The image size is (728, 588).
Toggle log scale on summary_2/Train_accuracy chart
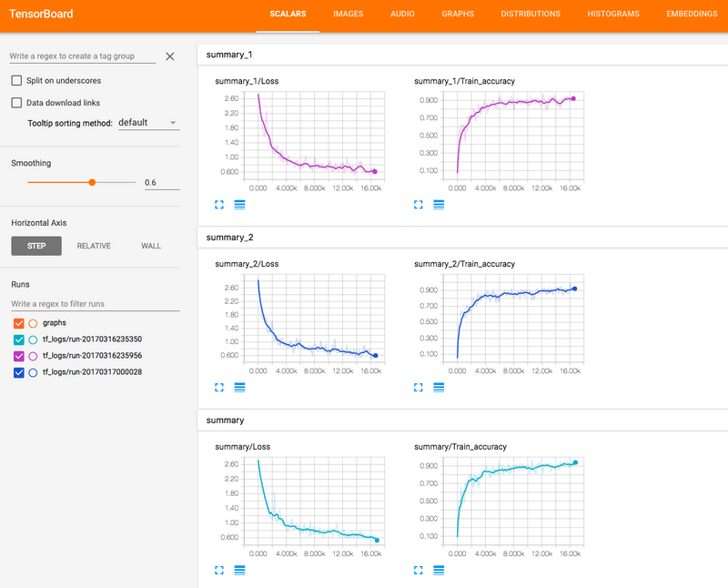[x=439, y=387]
